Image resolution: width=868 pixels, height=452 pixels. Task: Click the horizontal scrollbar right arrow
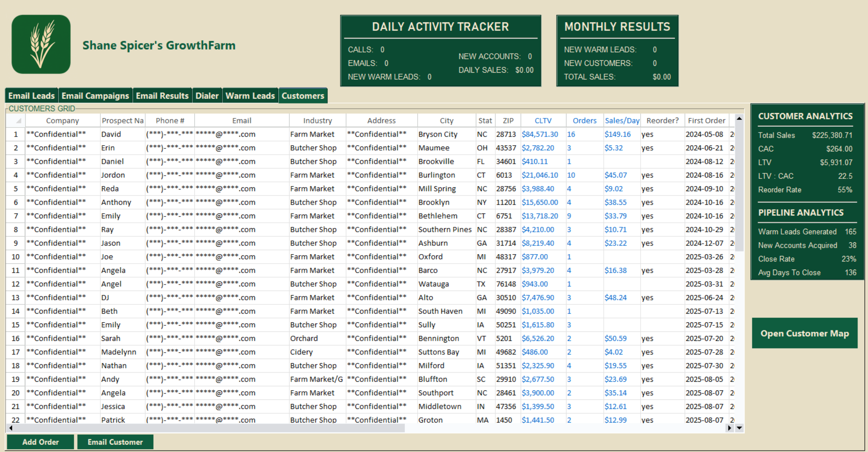point(730,428)
